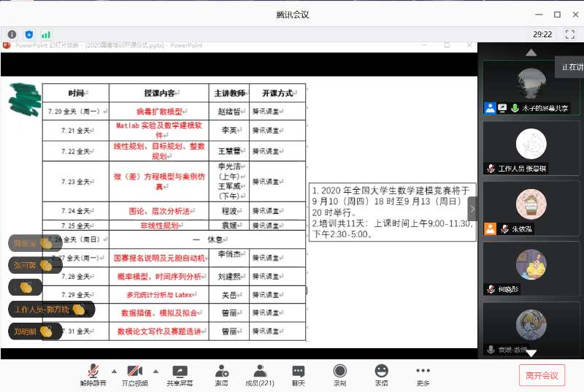Open the 聊天 chat window
The width and height of the screenshot is (584, 392).
(298, 375)
